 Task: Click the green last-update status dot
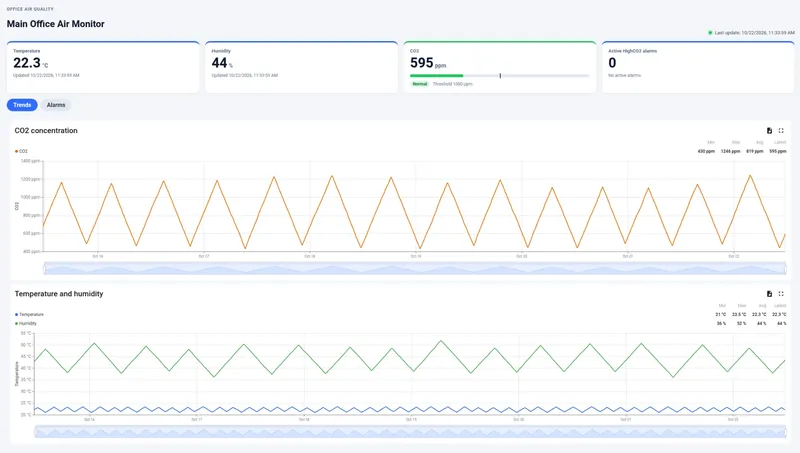tap(710, 33)
